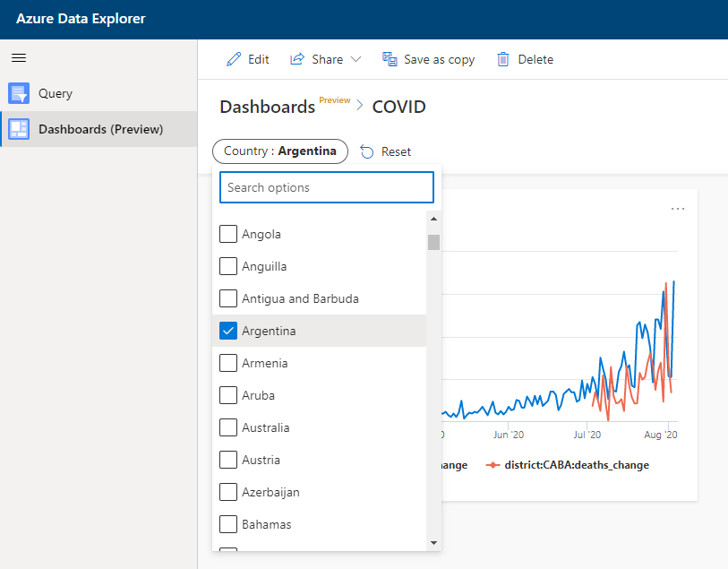Click the Austria option text

(x=261, y=460)
